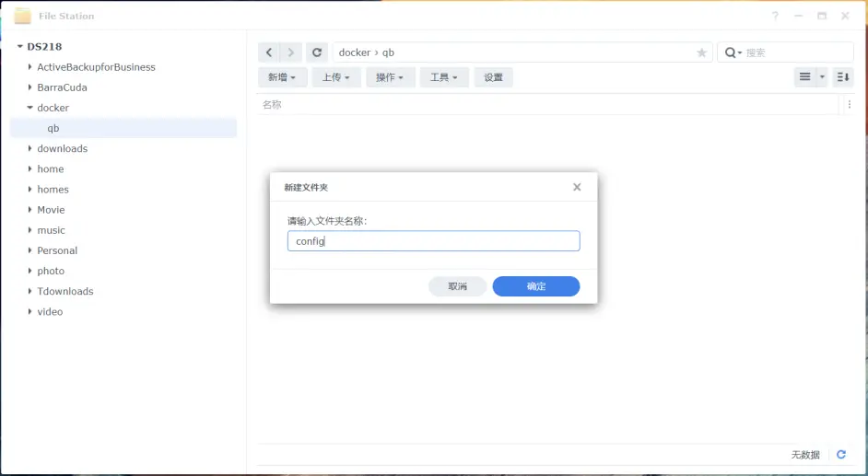This screenshot has width=868, height=476.
Task: Expand the ActiveBackupforBusiness folder arrow
Action: click(29, 67)
